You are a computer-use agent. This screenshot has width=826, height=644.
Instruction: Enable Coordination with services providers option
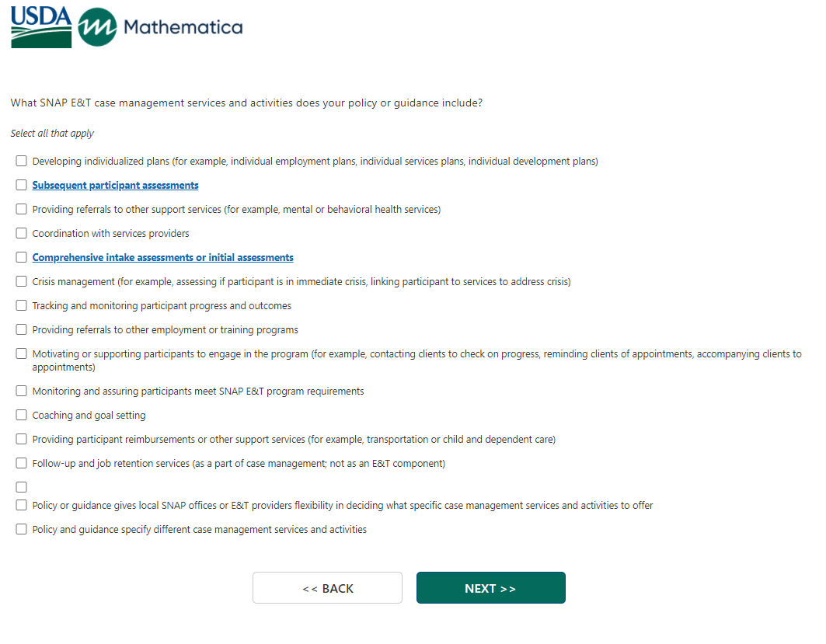22,234
